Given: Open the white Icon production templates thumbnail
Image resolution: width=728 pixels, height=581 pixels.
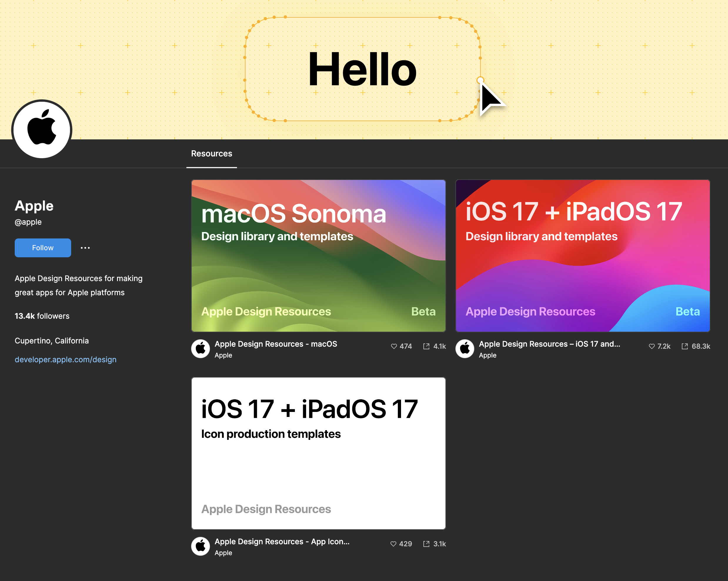Looking at the screenshot, I should pos(318,453).
